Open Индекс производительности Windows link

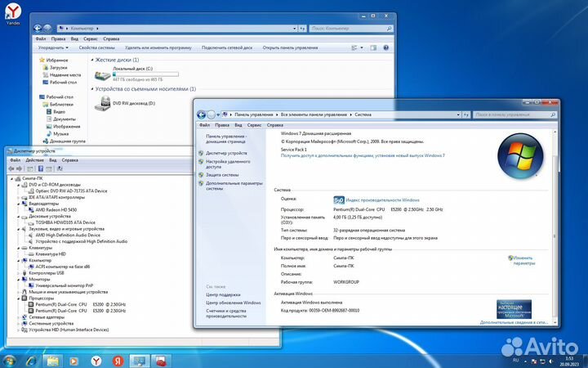382,200
